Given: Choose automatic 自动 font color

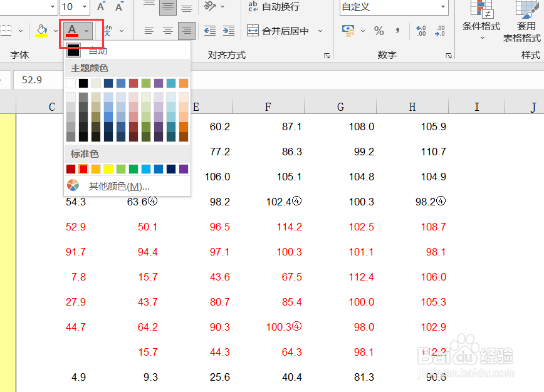Looking at the screenshot, I should [x=127, y=51].
